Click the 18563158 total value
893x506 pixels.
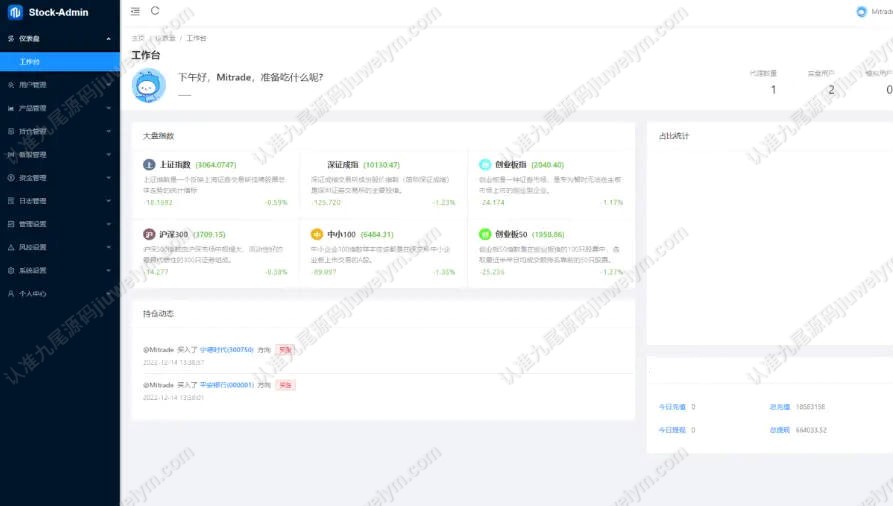click(x=810, y=407)
